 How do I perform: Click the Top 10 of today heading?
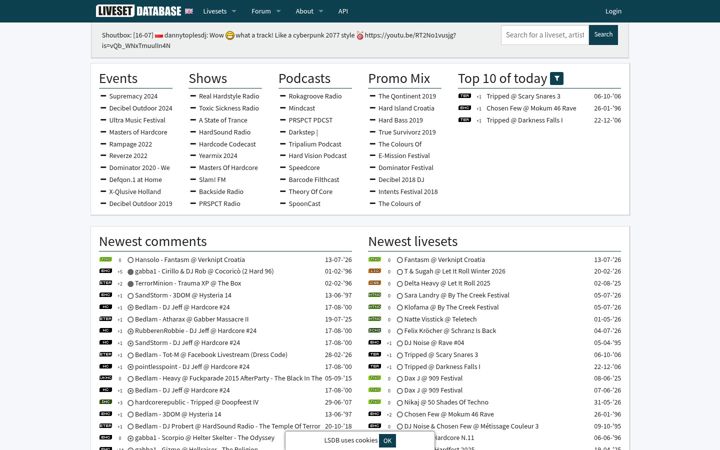502,79
